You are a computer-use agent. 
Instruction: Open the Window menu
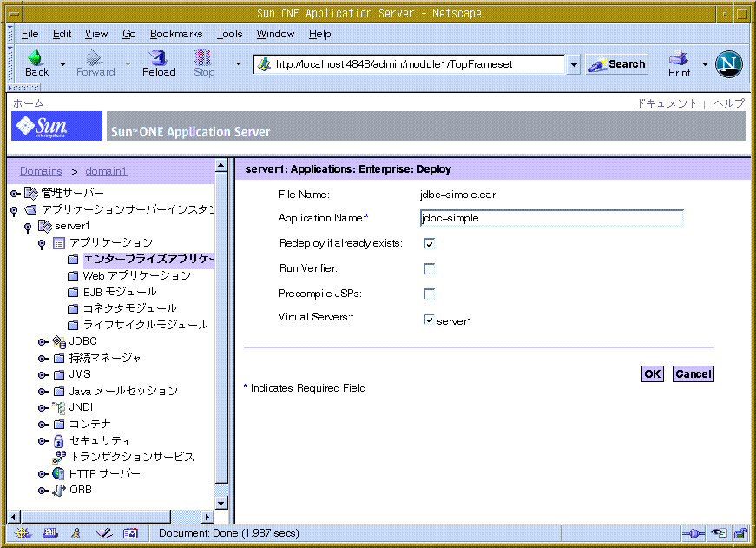[x=275, y=34]
